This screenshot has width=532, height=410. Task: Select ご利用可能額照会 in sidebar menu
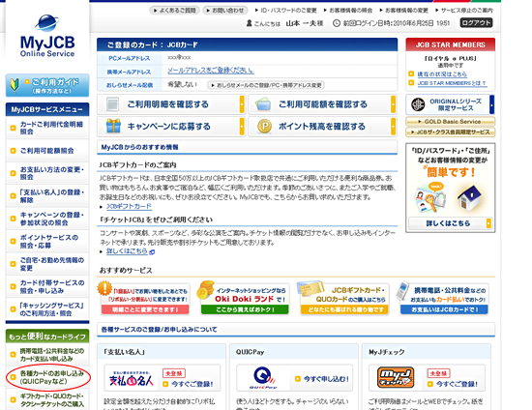pyautogui.click(x=47, y=151)
